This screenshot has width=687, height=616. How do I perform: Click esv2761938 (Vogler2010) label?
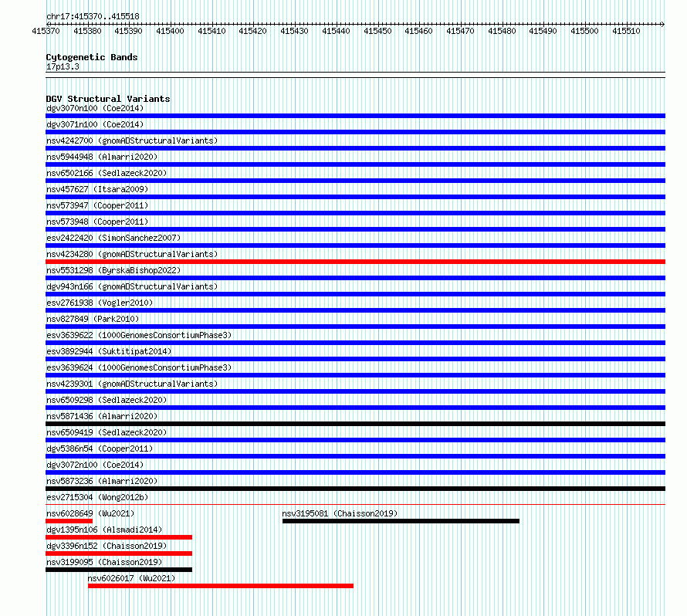tap(100, 303)
